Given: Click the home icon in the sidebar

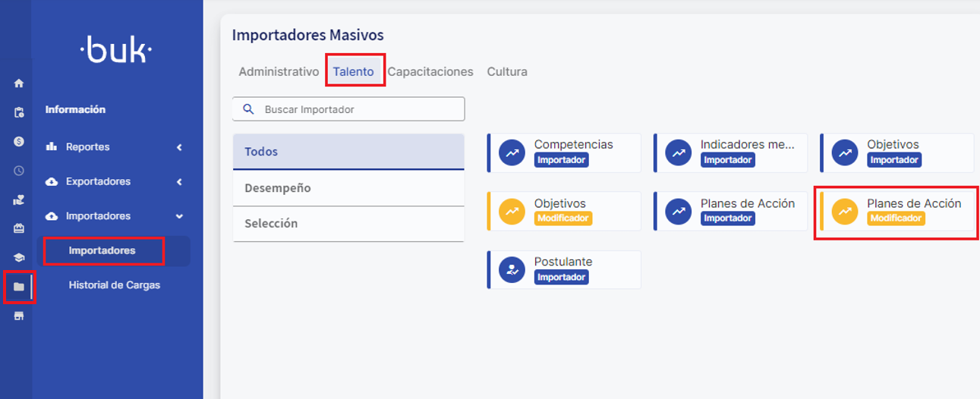Looking at the screenshot, I should click(19, 83).
